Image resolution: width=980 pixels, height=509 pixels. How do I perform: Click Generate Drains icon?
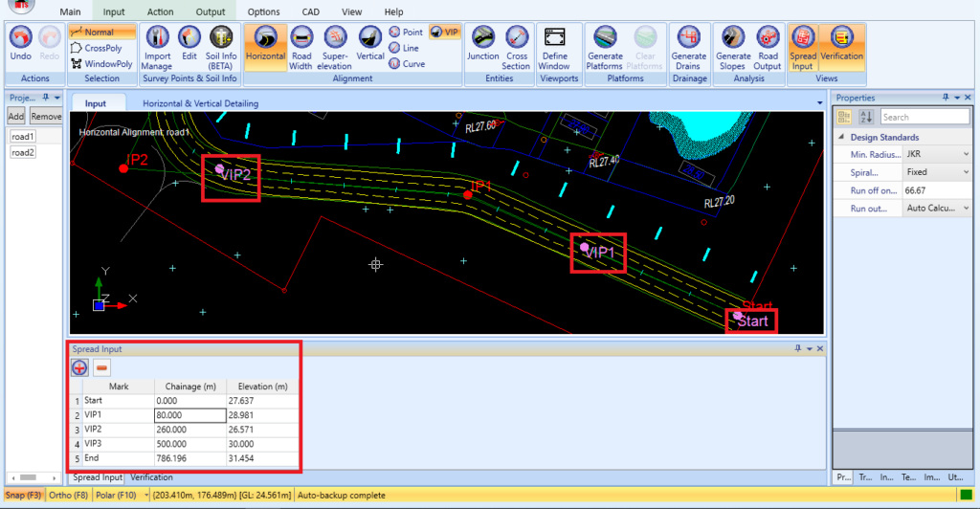[x=688, y=48]
